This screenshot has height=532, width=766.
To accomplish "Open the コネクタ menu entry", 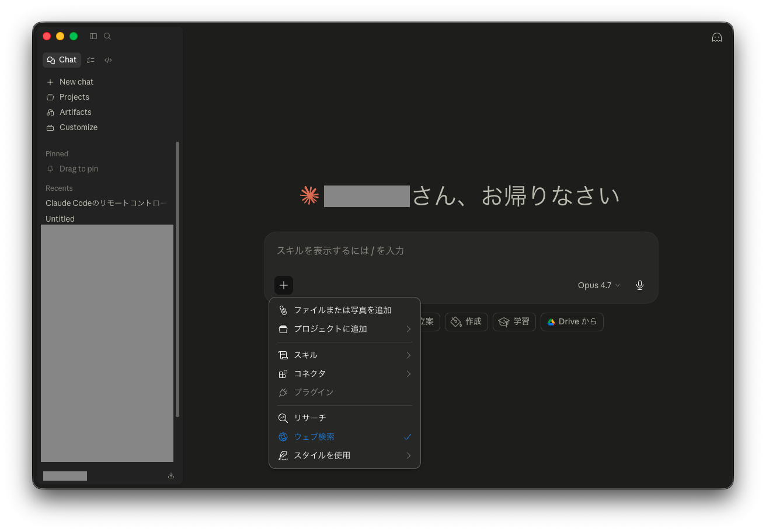I will 344,374.
